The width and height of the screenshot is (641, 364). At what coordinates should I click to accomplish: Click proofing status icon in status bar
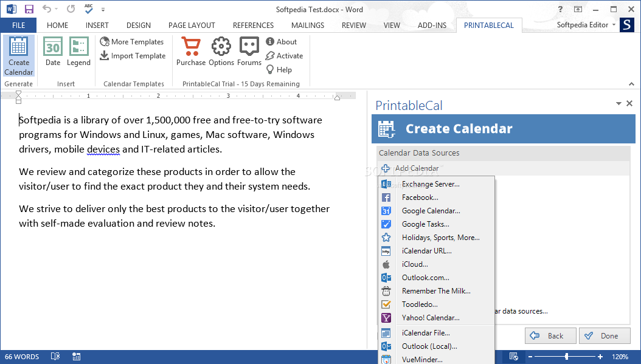click(55, 356)
